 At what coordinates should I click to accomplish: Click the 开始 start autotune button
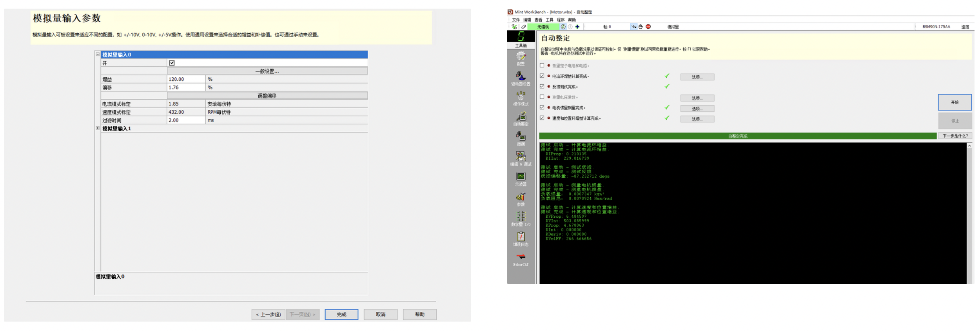[x=955, y=102]
